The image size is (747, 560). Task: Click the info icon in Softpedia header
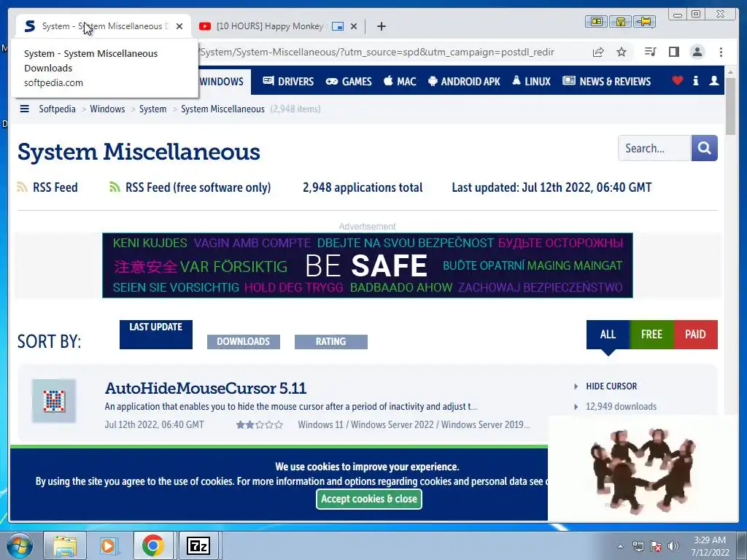[695, 81]
